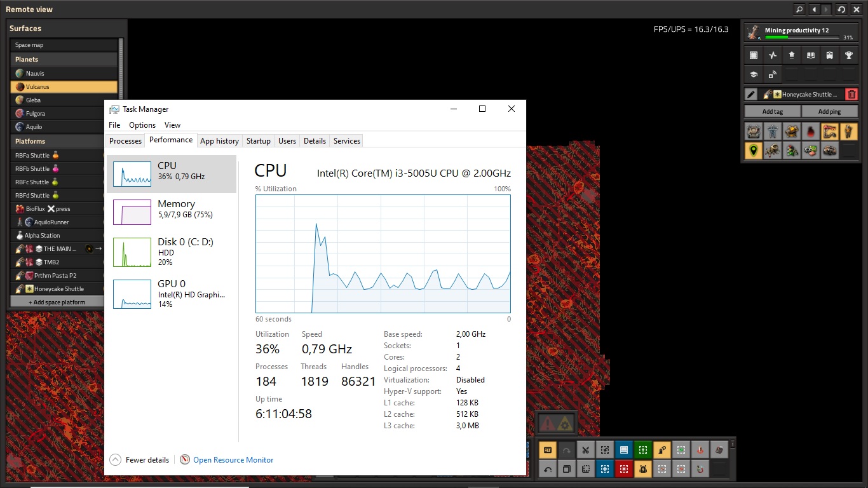Toggle the recipe icons map overlay
The height and width of the screenshot is (488, 868).
[811, 151]
